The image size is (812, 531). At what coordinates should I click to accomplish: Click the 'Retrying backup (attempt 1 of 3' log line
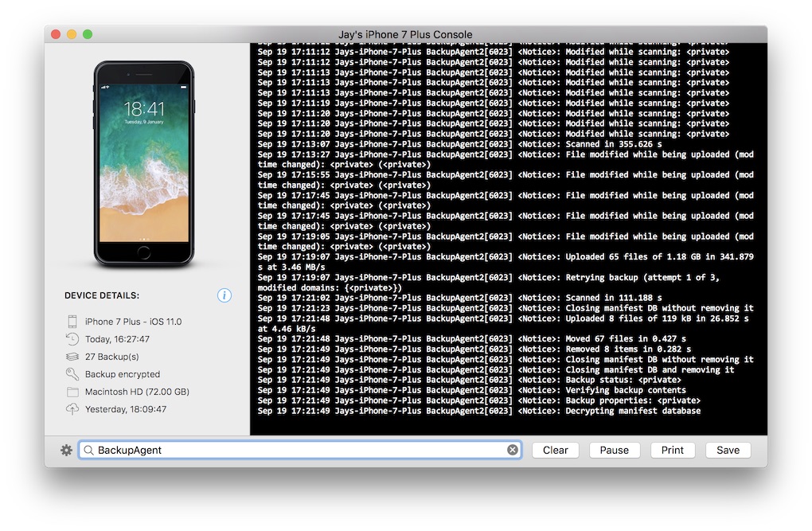pyautogui.click(x=488, y=283)
